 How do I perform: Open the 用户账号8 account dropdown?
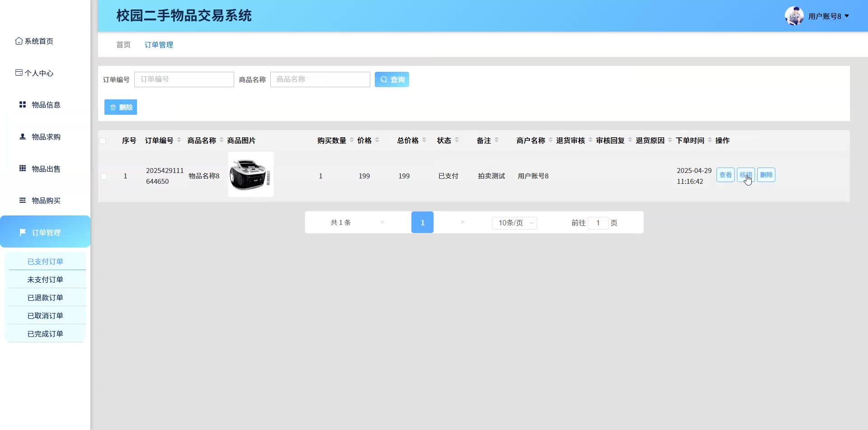tap(828, 16)
